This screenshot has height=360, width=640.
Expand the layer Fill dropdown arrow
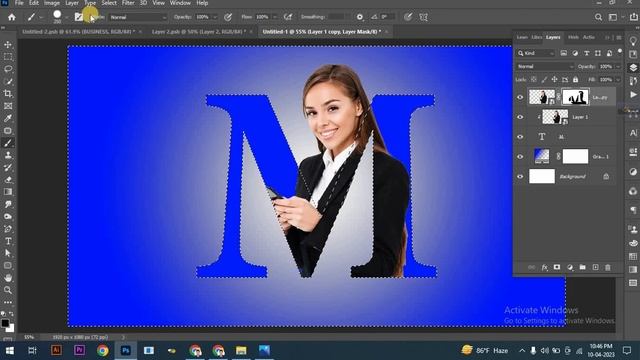click(618, 79)
